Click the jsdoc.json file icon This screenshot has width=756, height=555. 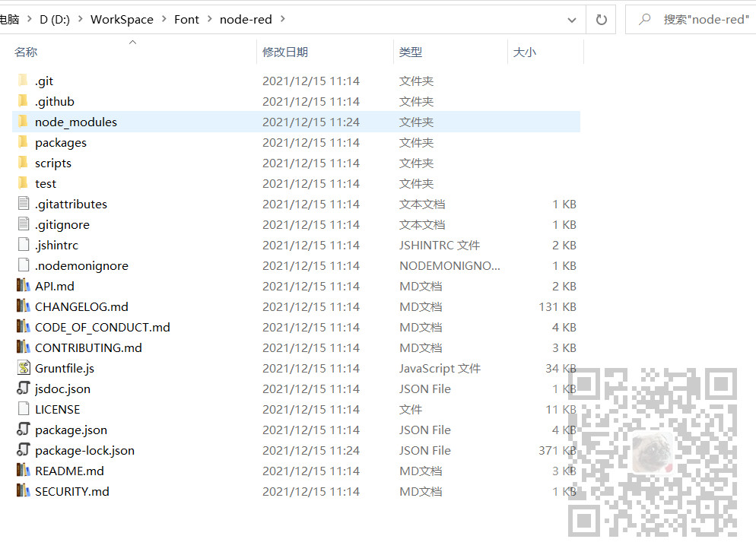(23, 388)
